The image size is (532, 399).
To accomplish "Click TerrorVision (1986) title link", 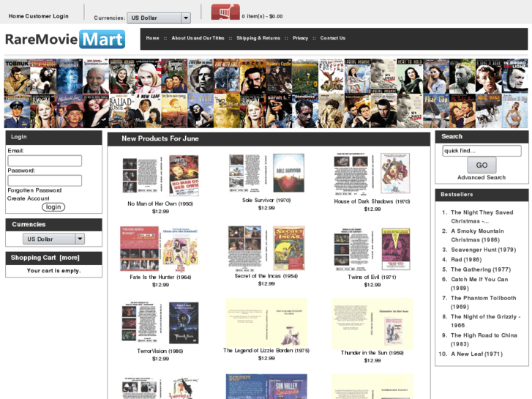I will (160, 351).
